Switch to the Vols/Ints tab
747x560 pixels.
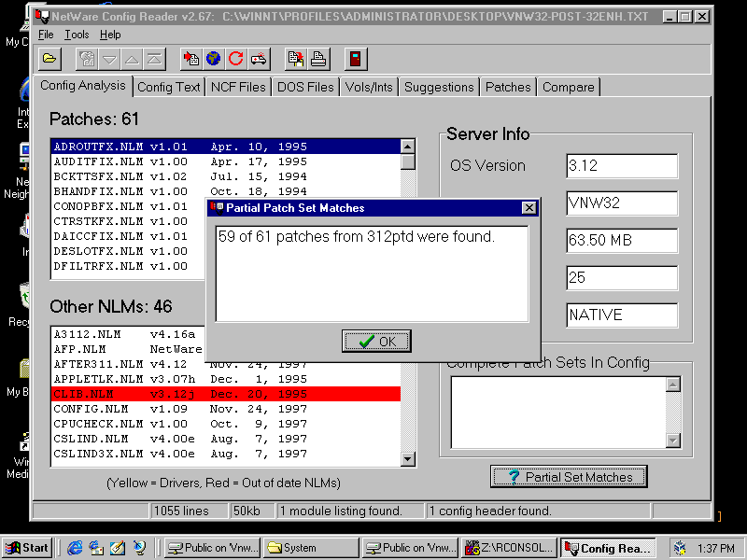click(369, 87)
